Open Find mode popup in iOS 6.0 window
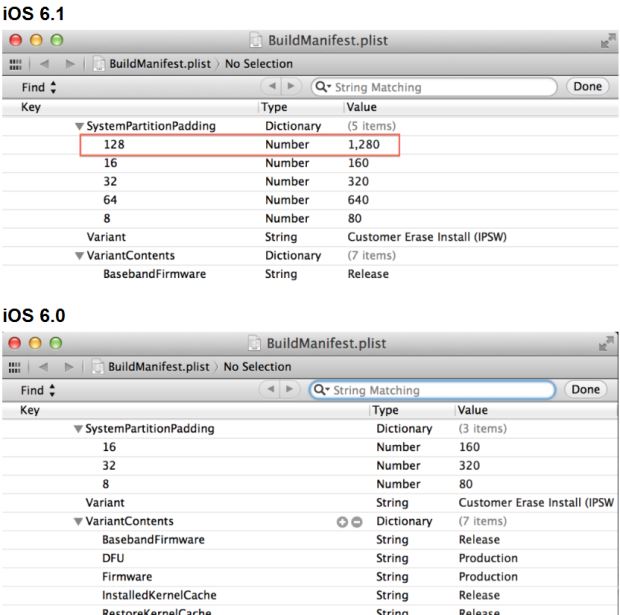Screen dimensions: 620x615 [38, 390]
